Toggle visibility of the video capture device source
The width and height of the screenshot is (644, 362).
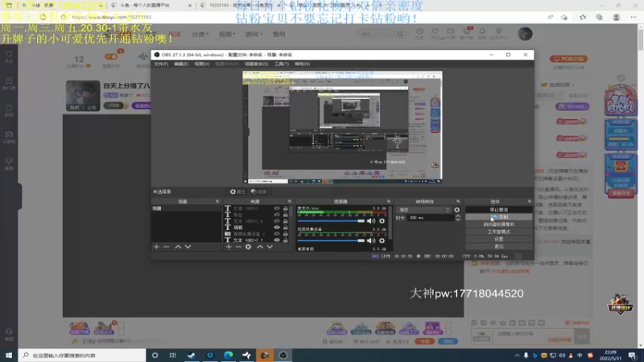277,233
